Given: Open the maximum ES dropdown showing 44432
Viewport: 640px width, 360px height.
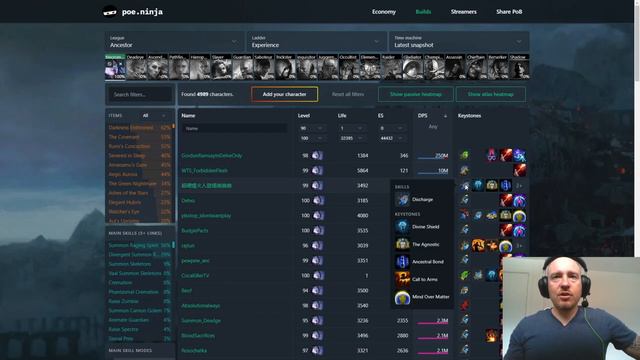Looking at the screenshot, I should [x=393, y=138].
